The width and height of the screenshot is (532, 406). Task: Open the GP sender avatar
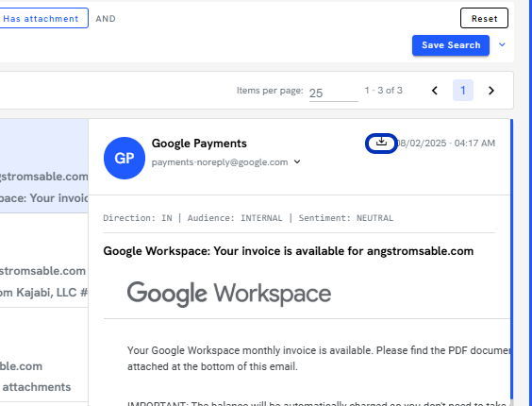[x=125, y=158]
